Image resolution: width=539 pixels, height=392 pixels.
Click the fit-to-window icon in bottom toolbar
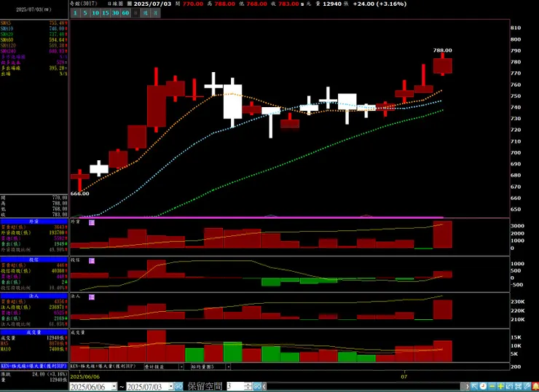(x=519, y=386)
